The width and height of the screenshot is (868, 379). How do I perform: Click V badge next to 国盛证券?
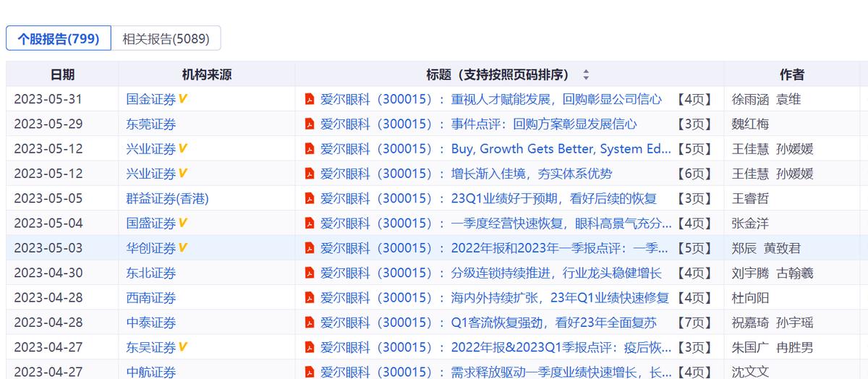pos(183,223)
